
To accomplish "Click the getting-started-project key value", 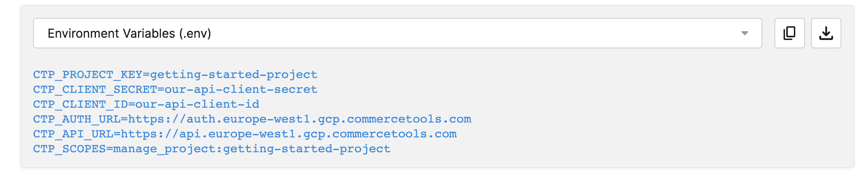I will [x=234, y=75].
